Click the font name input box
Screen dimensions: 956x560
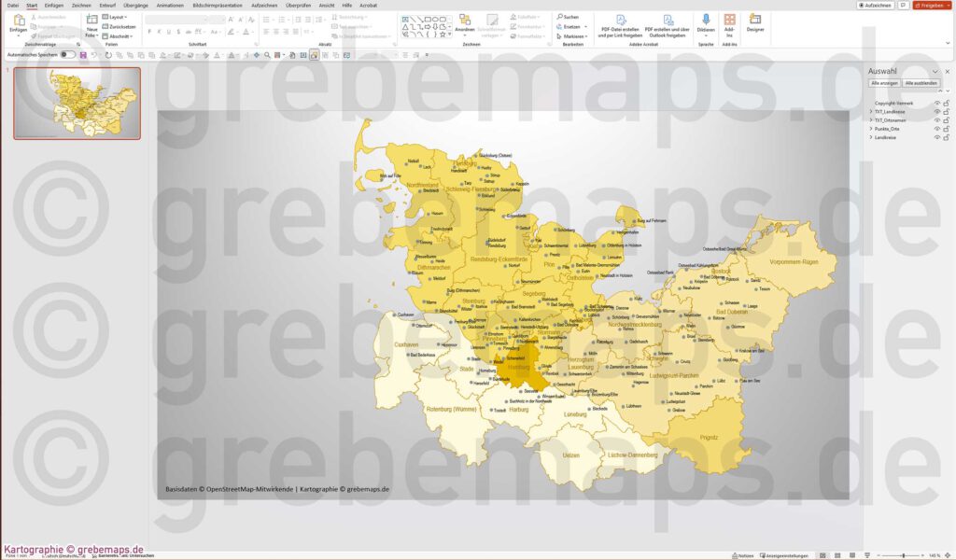176,20
